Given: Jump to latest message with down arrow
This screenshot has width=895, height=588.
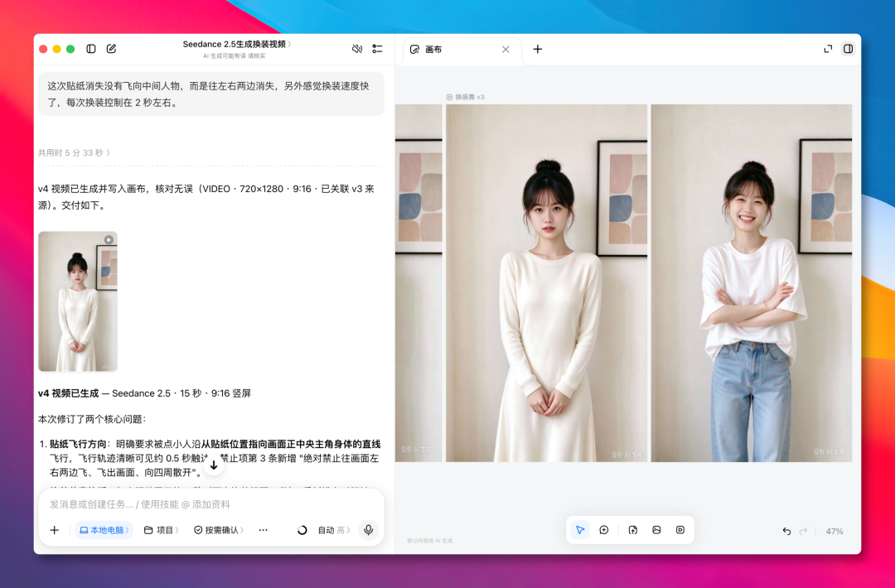Looking at the screenshot, I should (214, 465).
